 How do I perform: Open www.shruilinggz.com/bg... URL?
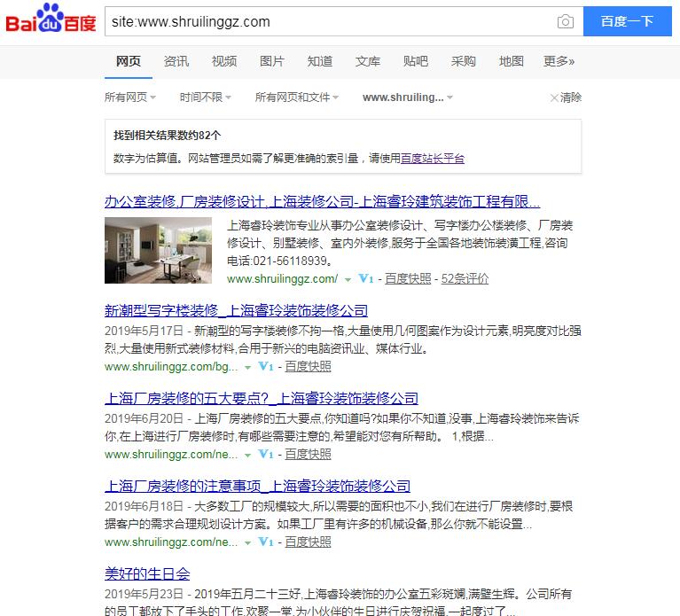point(171,367)
